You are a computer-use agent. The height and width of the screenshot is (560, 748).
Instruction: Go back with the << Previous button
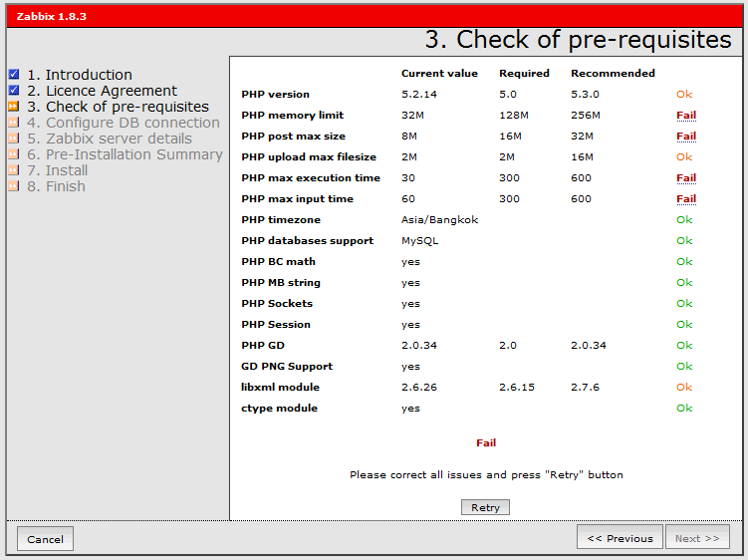620,538
